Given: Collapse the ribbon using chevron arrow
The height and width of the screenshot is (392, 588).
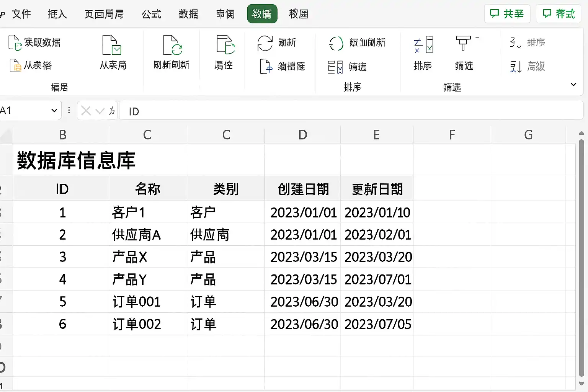Looking at the screenshot, I should [573, 85].
